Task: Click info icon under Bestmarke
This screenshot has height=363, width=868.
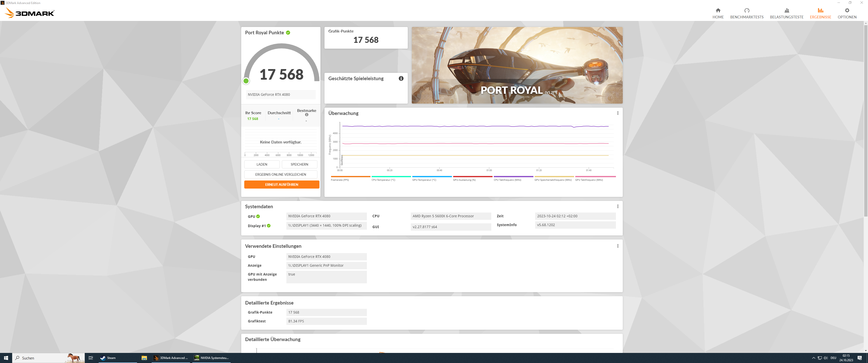Action: (306, 115)
